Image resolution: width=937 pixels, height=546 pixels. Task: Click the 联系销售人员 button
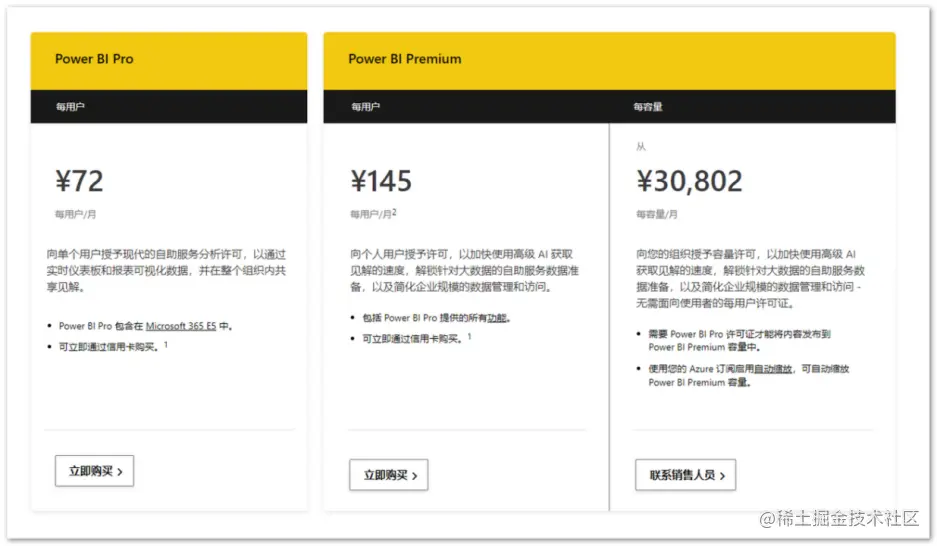(685, 475)
